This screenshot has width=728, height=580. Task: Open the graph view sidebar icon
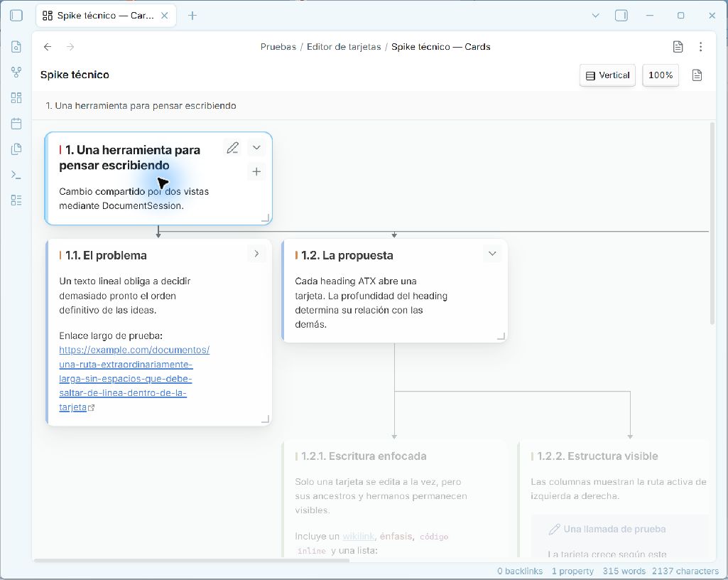pos(16,72)
